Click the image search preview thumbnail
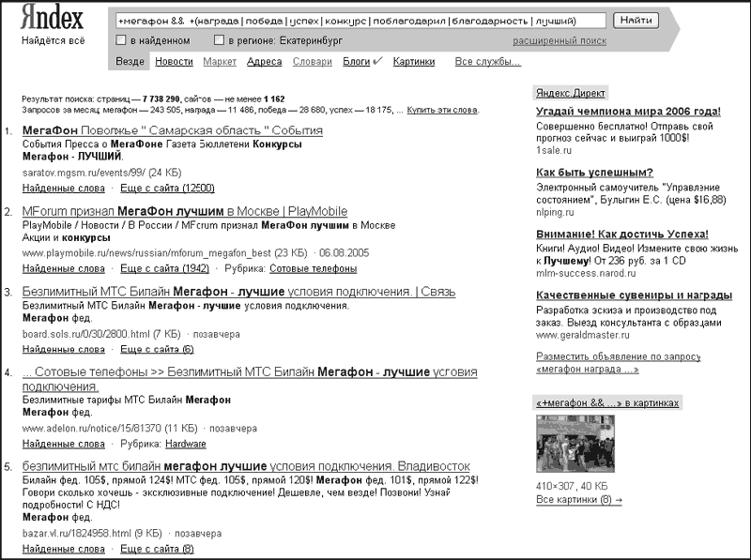 tap(575, 444)
